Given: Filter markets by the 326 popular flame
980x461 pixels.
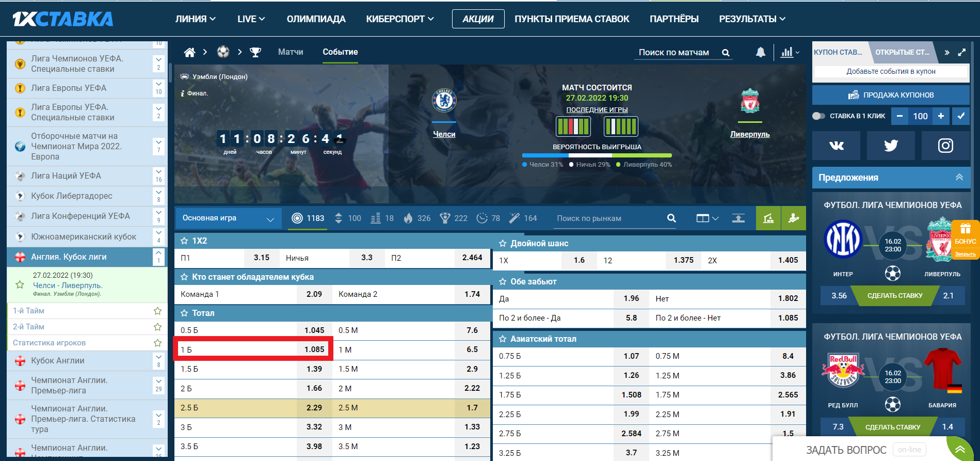Looking at the screenshot, I should point(417,218).
